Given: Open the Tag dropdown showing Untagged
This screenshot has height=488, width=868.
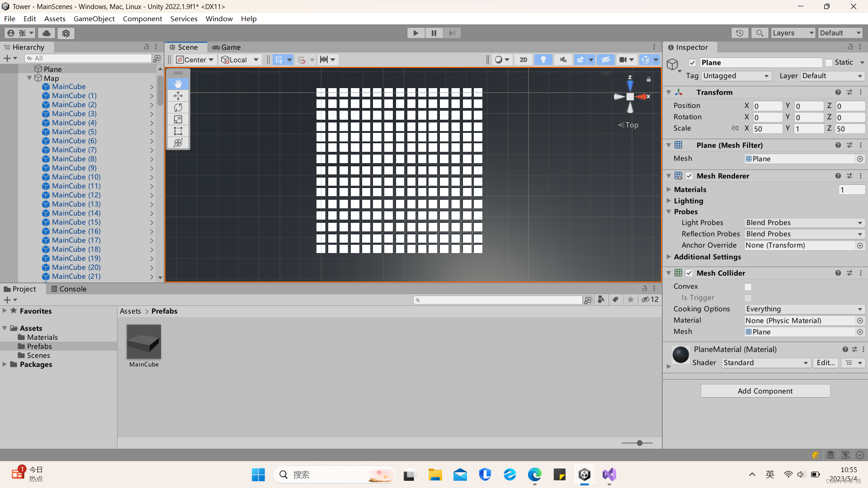Looking at the screenshot, I should click(736, 76).
